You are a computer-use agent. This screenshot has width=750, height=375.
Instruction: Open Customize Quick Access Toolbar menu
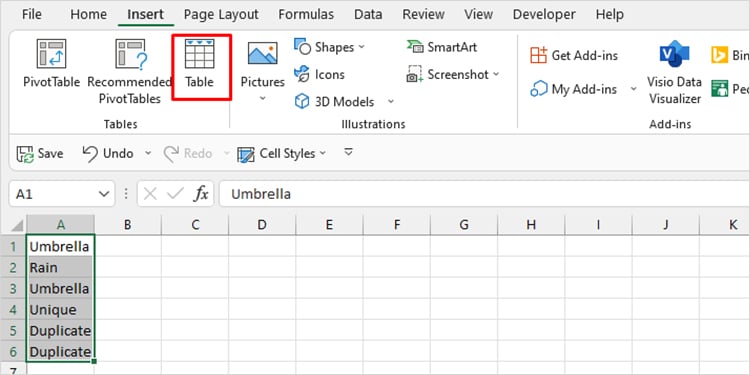(349, 153)
